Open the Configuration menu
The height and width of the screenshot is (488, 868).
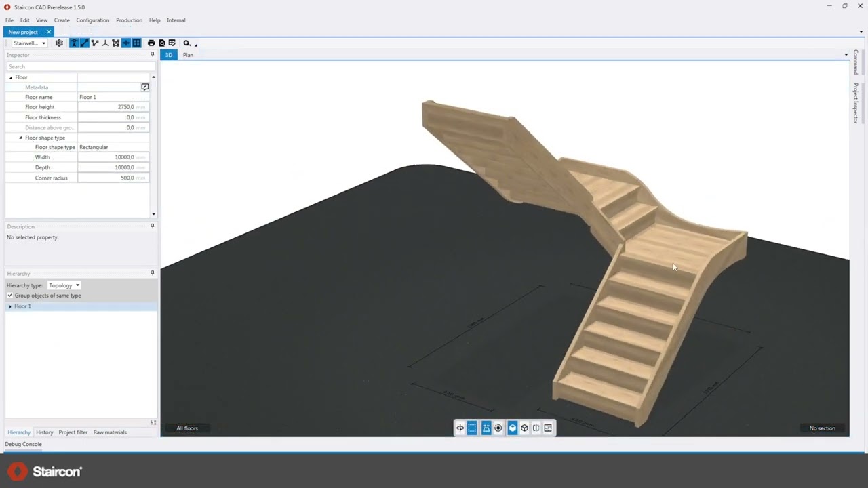point(93,20)
